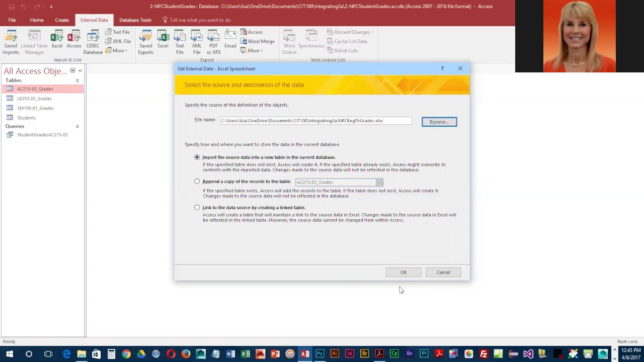Click the dialog help question mark

442,68
